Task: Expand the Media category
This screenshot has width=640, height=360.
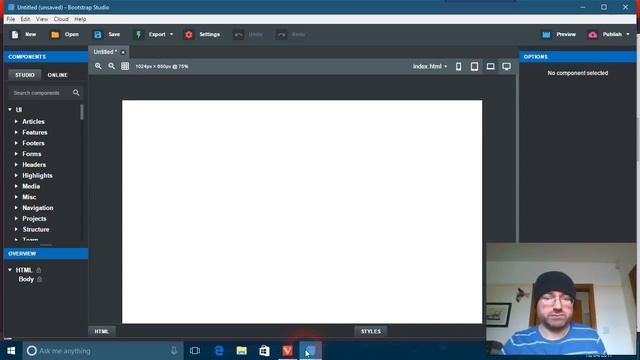Action: pos(16,186)
